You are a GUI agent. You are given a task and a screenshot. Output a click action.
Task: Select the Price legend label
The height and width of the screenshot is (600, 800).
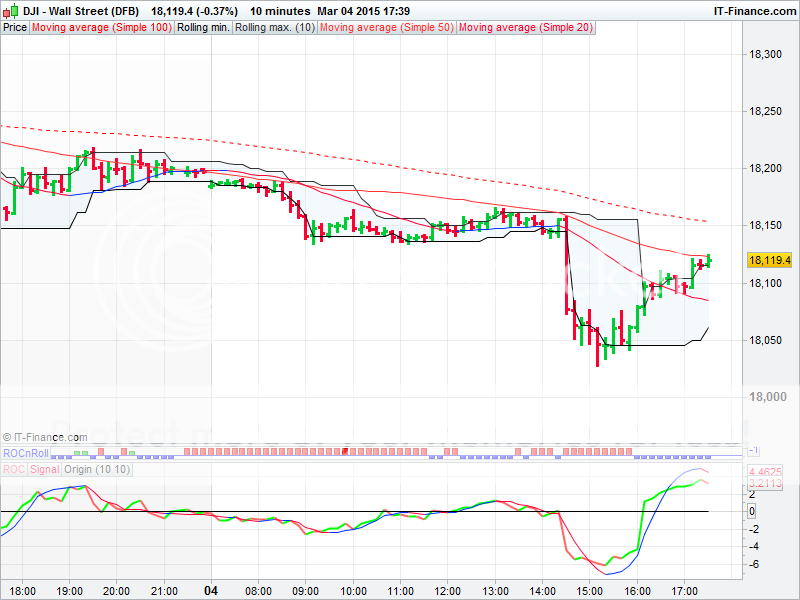click(x=15, y=28)
